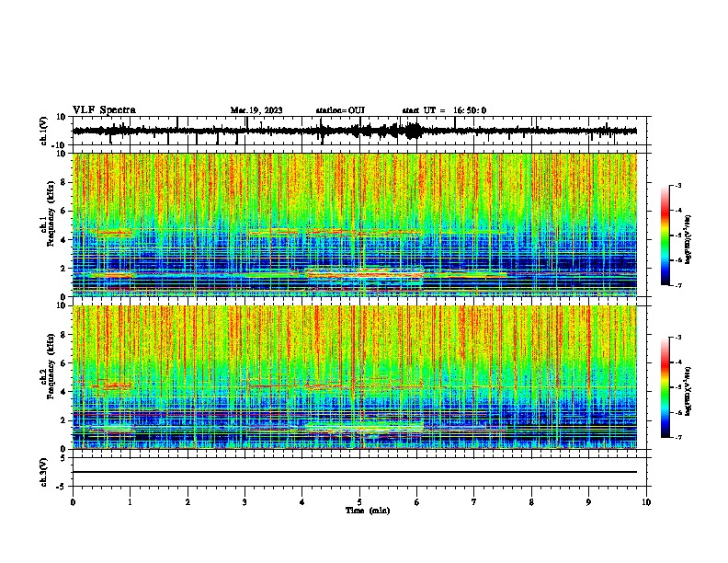Select the date text "Mar.19, 2023"
The width and height of the screenshot is (728, 563).
[x=256, y=110]
